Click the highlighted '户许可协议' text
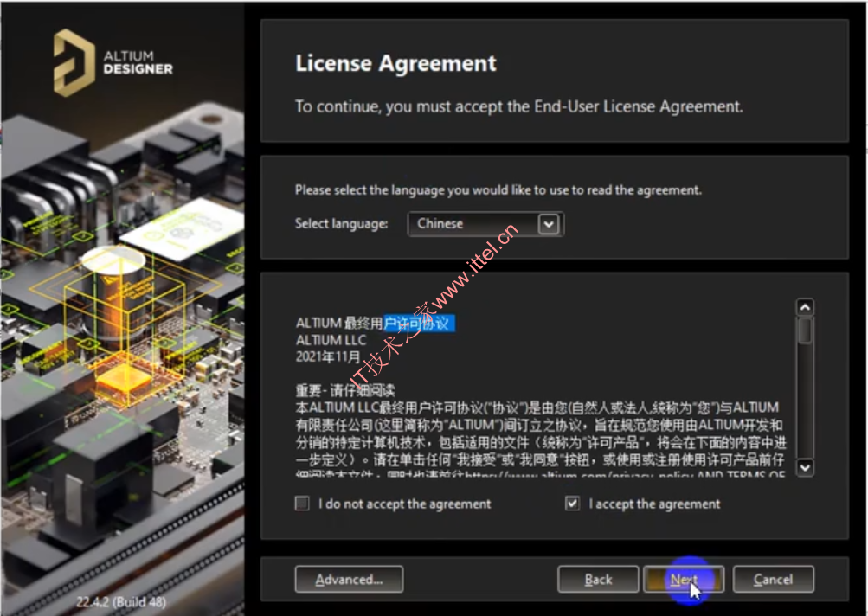The height and width of the screenshot is (616, 868). (419, 324)
